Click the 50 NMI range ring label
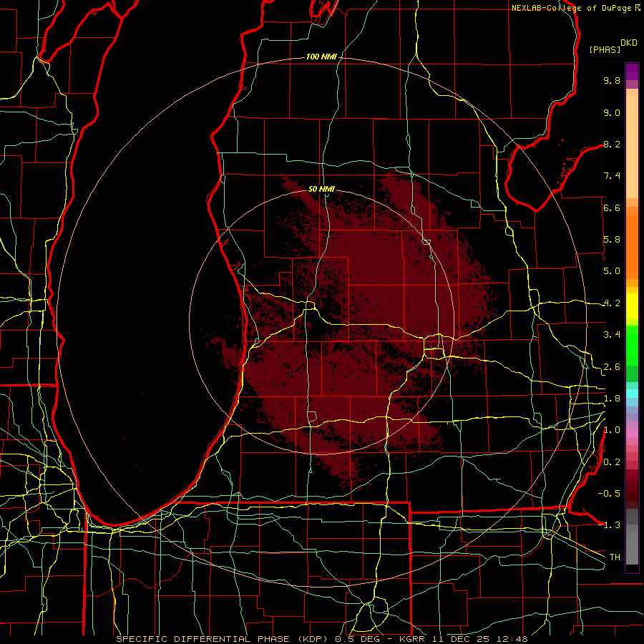 (321, 189)
